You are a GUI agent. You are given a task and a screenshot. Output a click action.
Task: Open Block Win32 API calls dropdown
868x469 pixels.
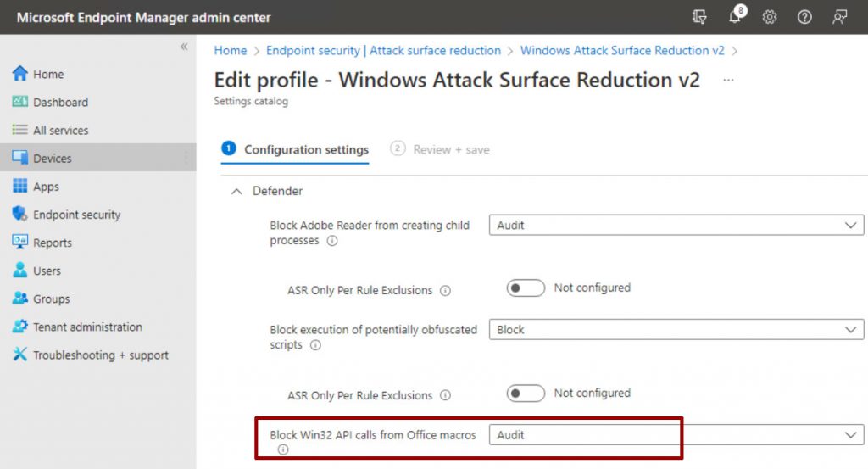(x=676, y=435)
